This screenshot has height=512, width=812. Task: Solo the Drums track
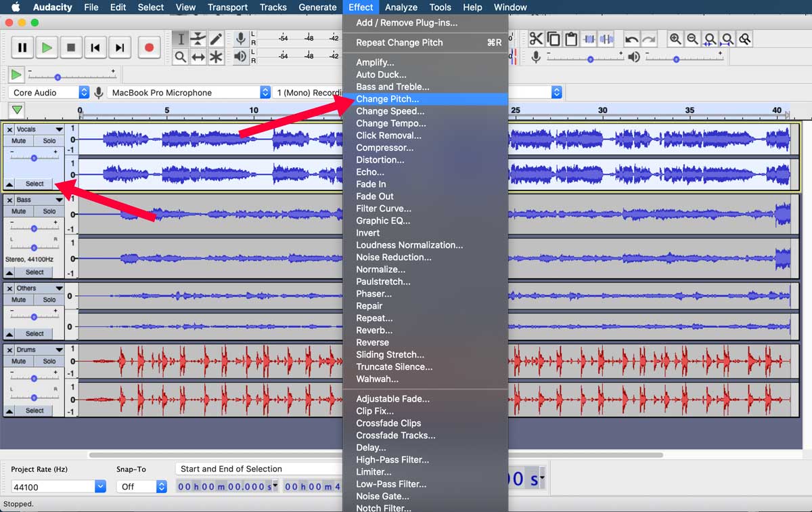point(49,361)
